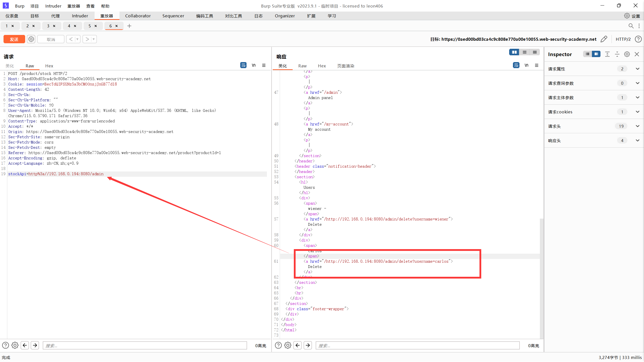
Task: Click the search magnifier in the tab bar
Action: pyautogui.click(x=631, y=26)
